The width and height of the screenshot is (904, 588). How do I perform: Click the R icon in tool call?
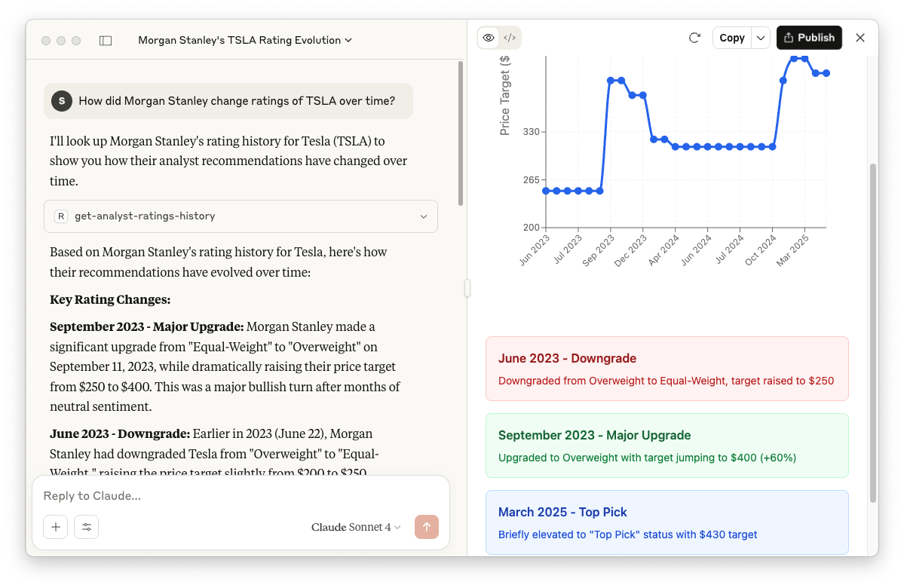click(61, 216)
